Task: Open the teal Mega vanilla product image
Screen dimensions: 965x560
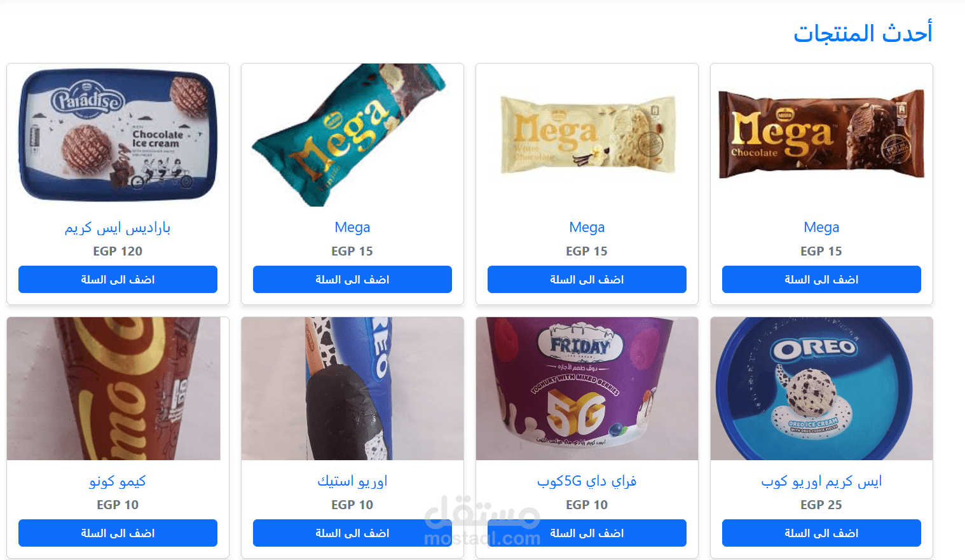Action: 352,135
